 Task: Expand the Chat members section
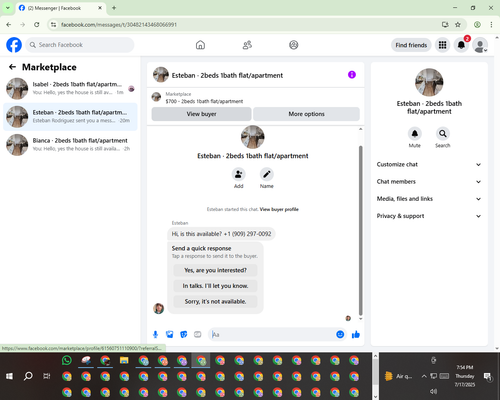click(x=429, y=182)
